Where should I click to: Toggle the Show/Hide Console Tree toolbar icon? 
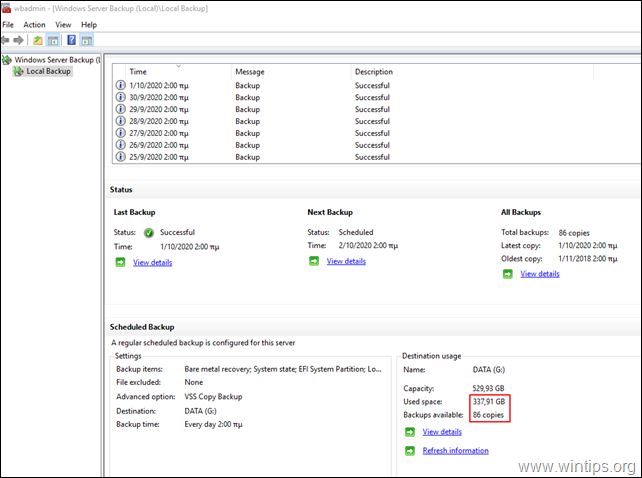tap(54, 40)
